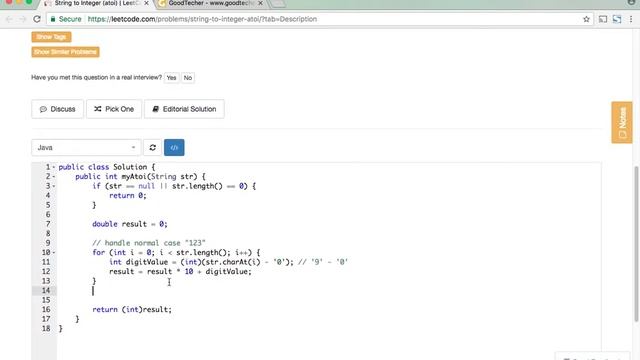Switch to the GoodTecher browser tab
640x360 pixels.
pos(210,3)
